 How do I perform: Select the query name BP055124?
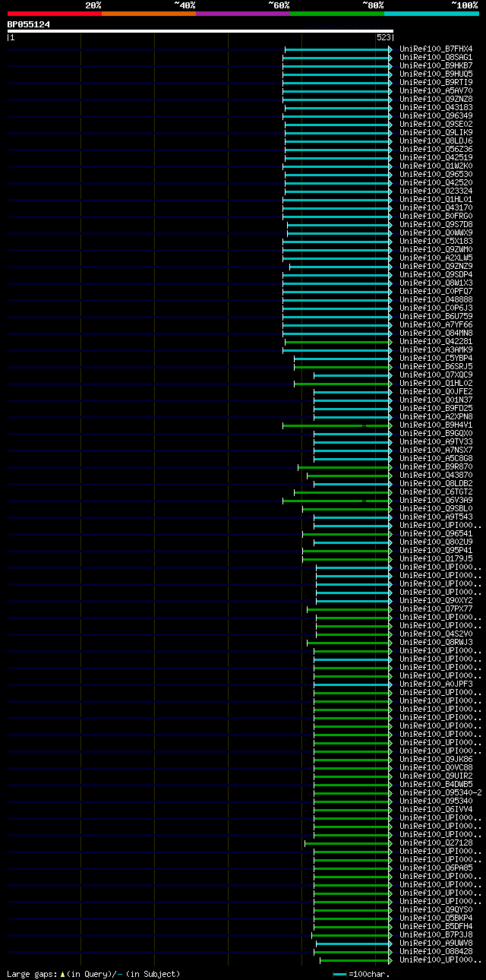click(x=29, y=24)
